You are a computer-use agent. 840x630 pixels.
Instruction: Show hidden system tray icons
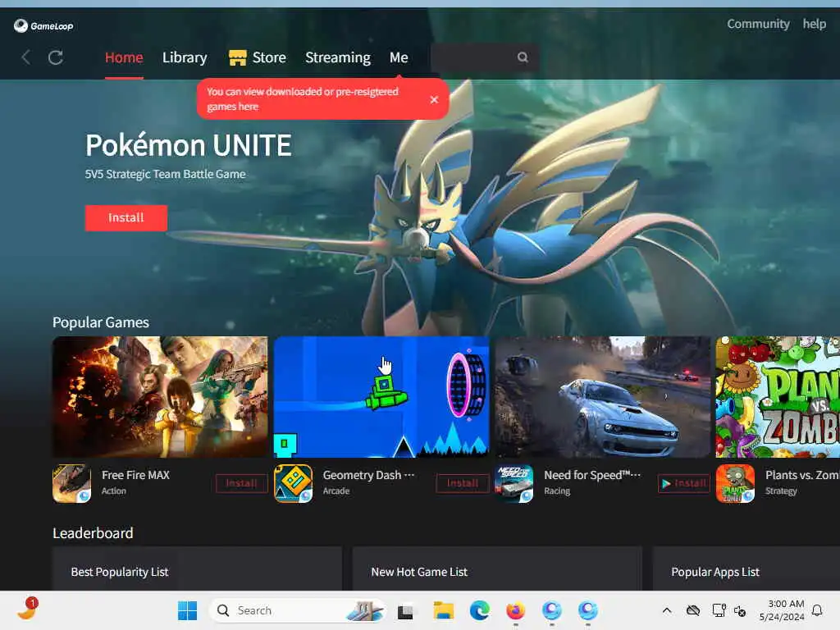coord(667,610)
